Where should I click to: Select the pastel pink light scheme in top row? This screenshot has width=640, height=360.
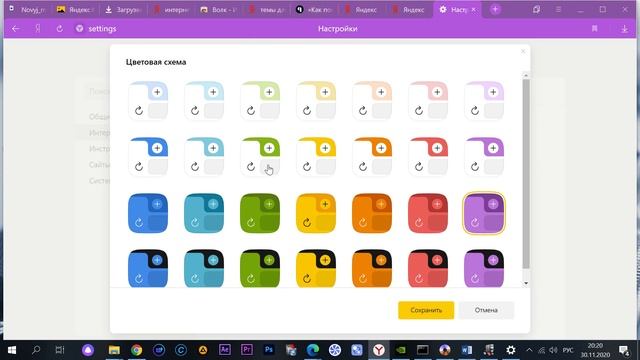coord(428,101)
